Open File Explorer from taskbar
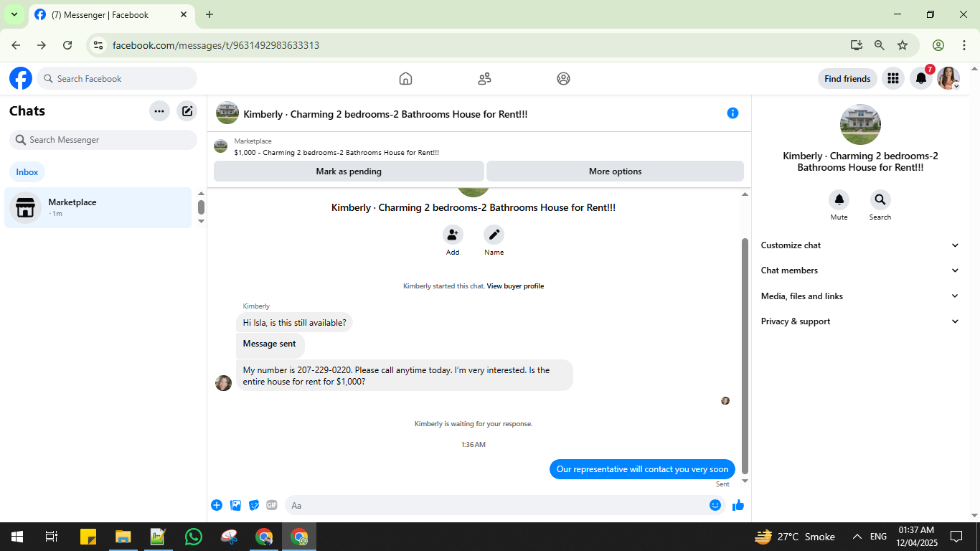 coord(123,537)
